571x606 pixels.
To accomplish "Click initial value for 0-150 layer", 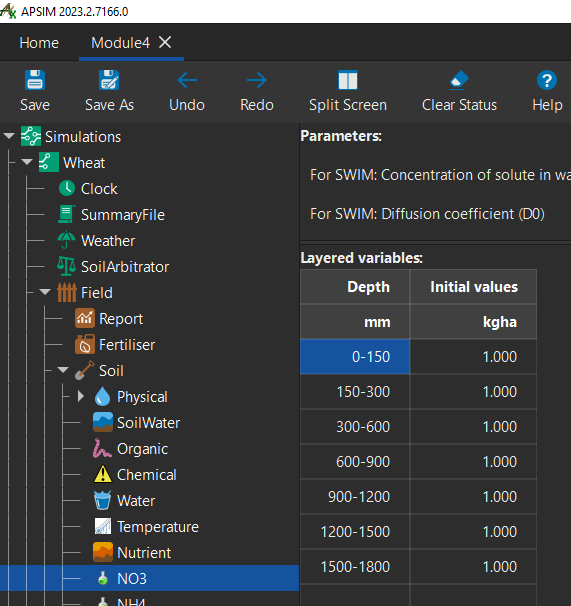I will pos(473,357).
